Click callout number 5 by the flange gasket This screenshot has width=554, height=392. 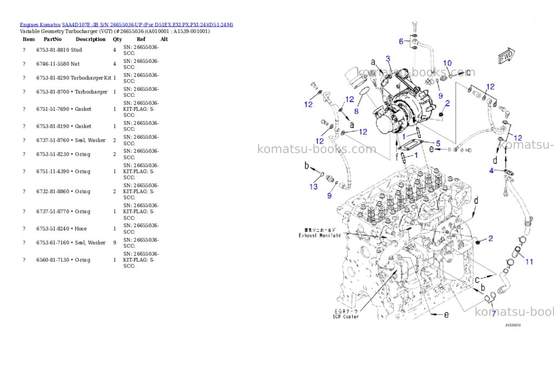point(438,143)
